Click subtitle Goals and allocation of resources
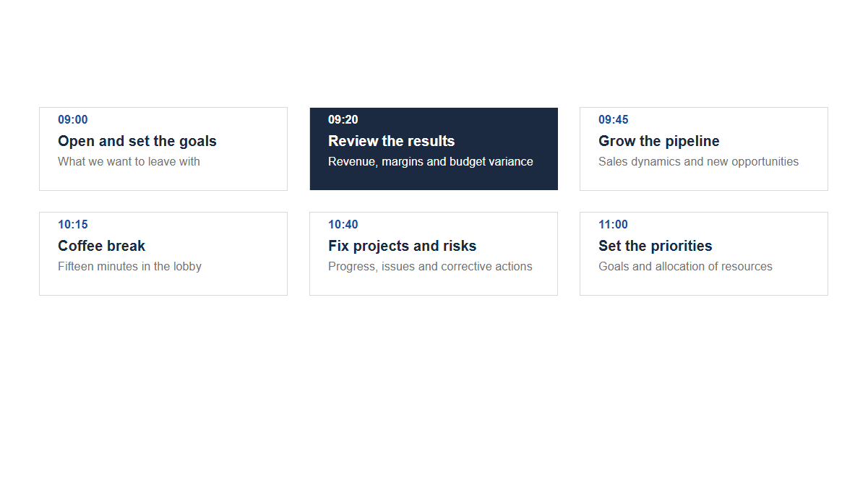The height and width of the screenshot is (488, 868). coord(686,267)
